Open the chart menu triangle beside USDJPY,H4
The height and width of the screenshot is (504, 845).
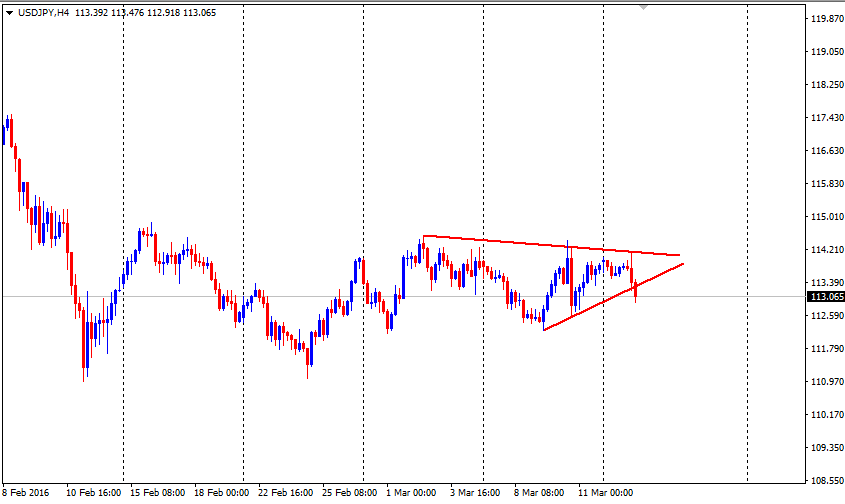[9, 12]
